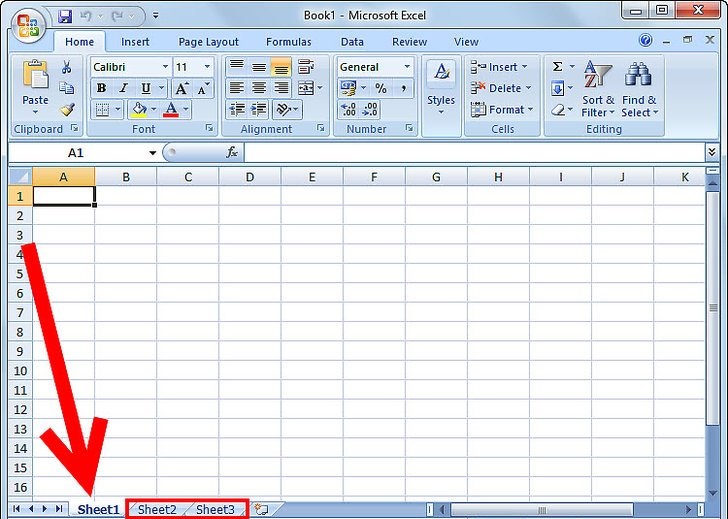This screenshot has height=519, width=728.
Task: Cut selection with the scissors icon
Action: pyautogui.click(x=66, y=67)
